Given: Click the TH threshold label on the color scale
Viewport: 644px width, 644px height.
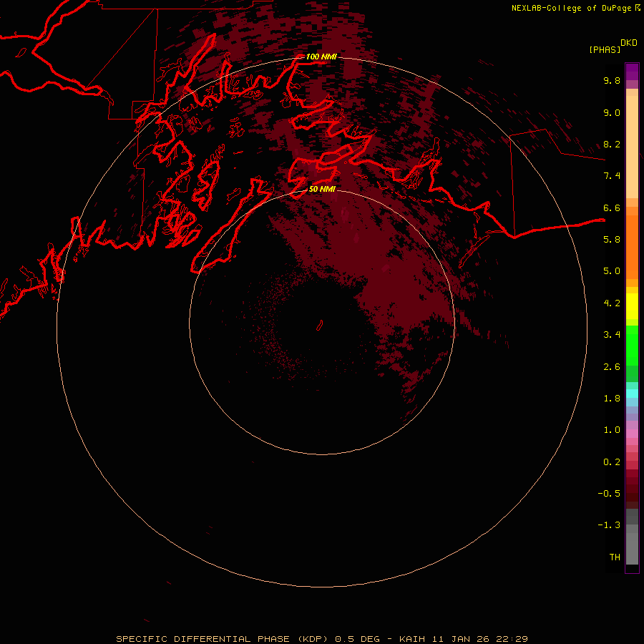Looking at the screenshot, I should (x=615, y=557).
